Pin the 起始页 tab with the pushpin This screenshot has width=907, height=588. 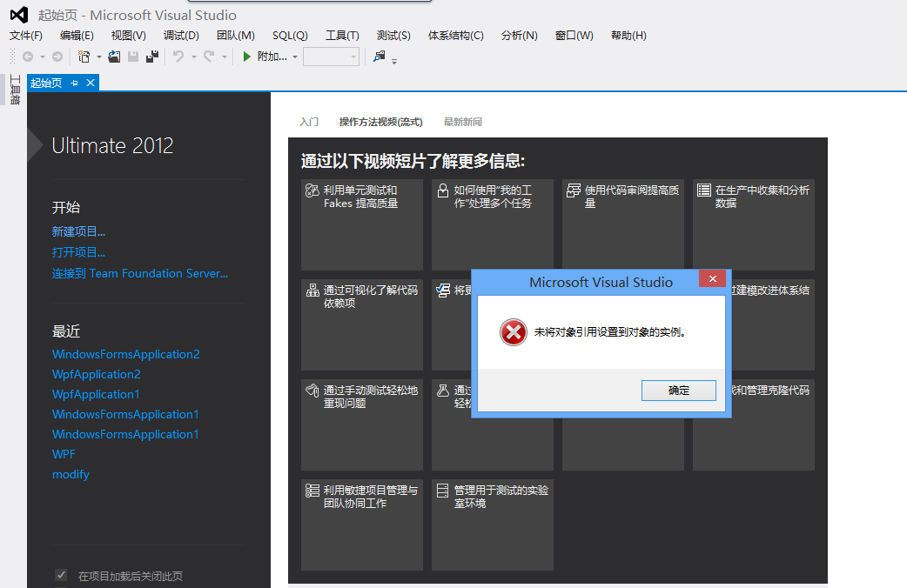coord(74,84)
